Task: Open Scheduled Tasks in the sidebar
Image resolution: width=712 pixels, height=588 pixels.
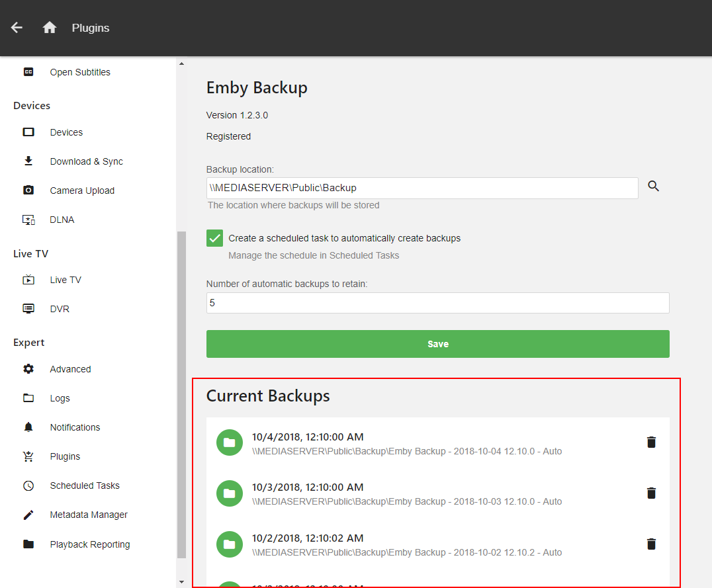Action: click(85, 485)
